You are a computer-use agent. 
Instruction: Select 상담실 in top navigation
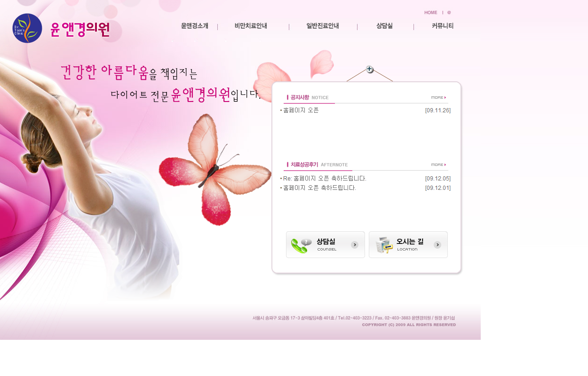[385, 26]
